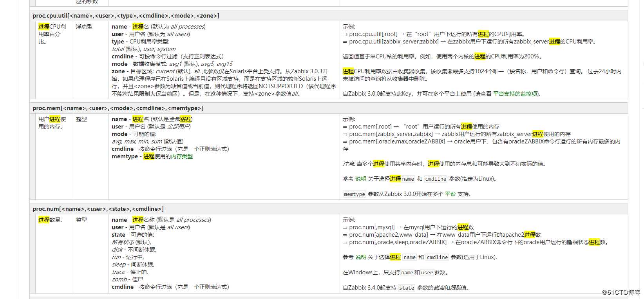Open the 说明 link in the proc.mem row
The image size is (644, 299).
[361, 179]
